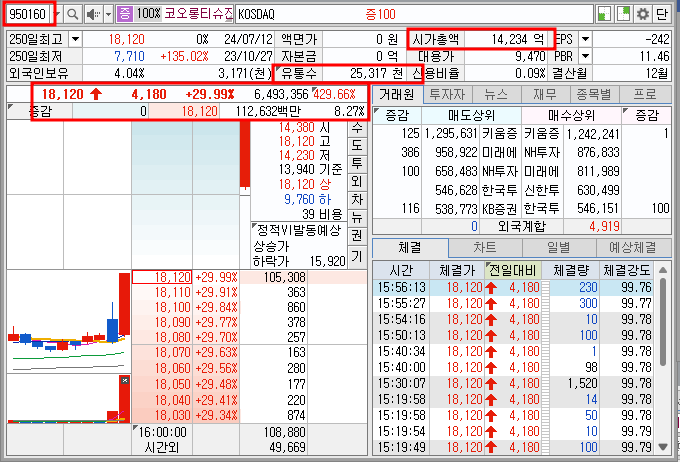Click the 체결량 column header
680x462 pixels.
(570, 271)
